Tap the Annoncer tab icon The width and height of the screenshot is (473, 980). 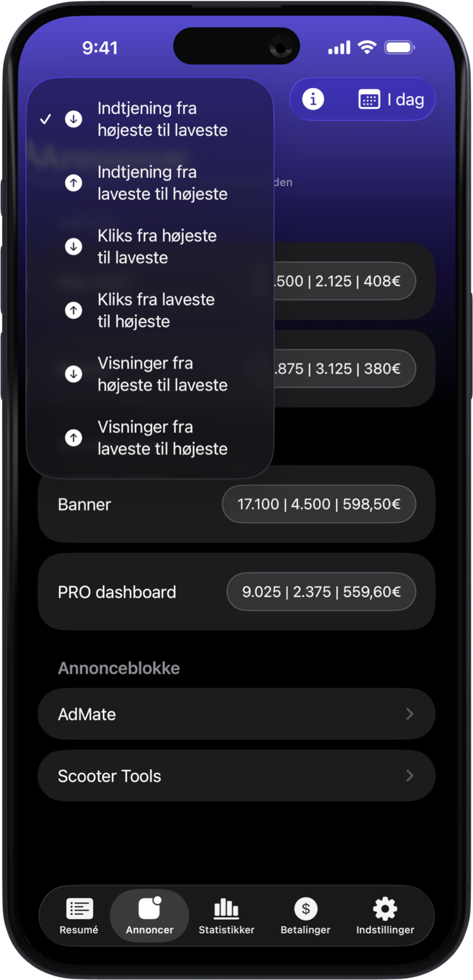click(x=150, y=909)
